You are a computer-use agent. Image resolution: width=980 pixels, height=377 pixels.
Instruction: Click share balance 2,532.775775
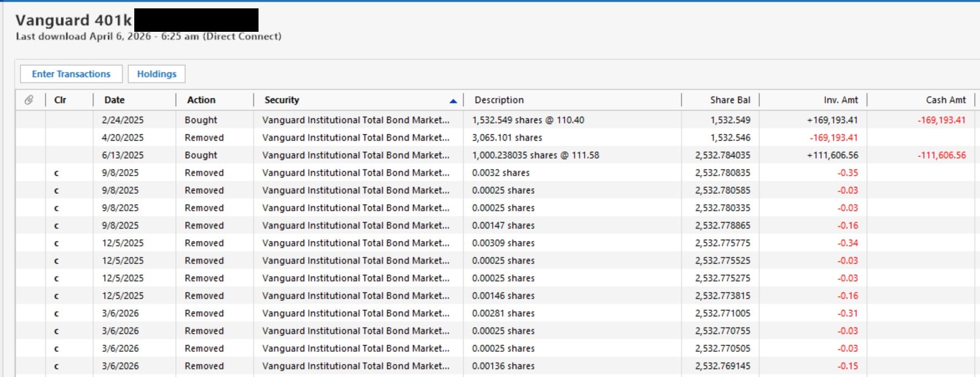723,243
